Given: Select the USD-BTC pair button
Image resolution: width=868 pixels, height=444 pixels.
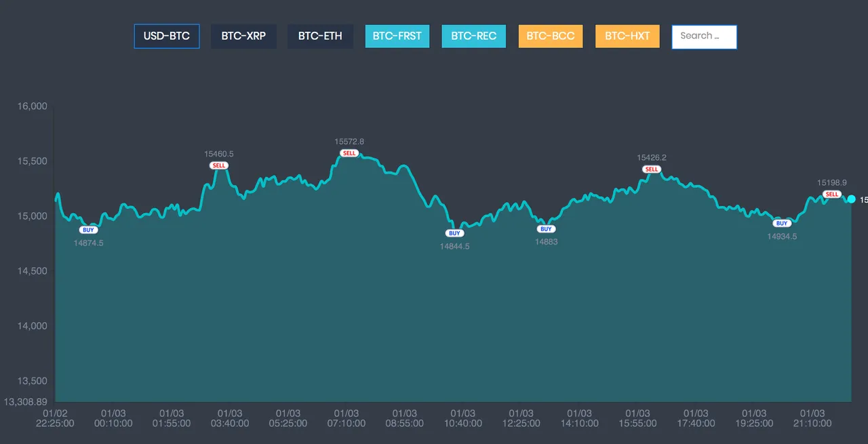Looking at the screenshot, I should coord(167,37).
